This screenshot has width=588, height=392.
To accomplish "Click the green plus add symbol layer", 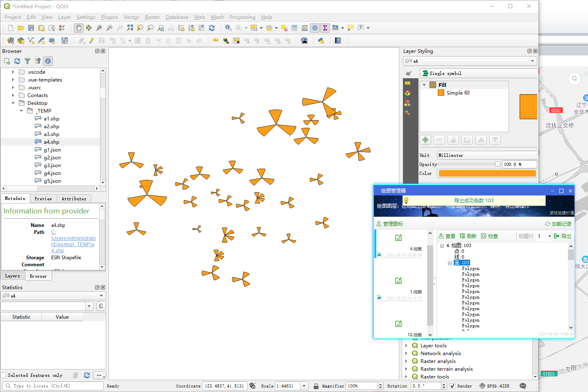I will coord(425,140).
